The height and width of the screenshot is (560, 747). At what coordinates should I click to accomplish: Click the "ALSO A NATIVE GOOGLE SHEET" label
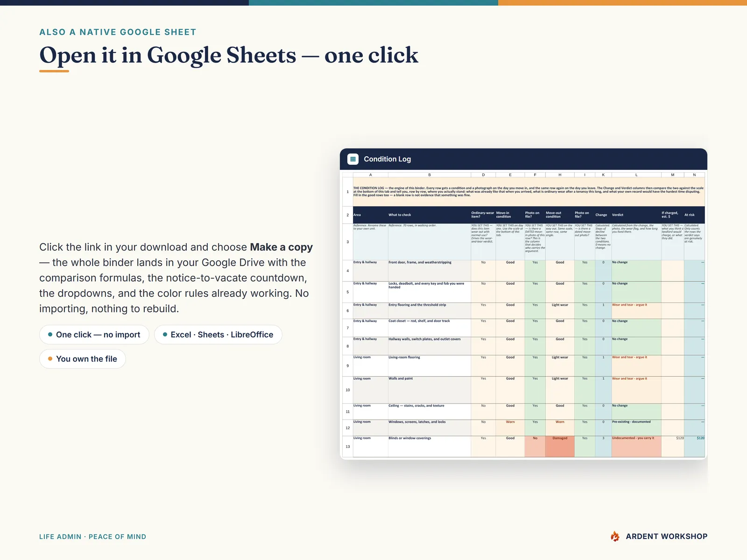[118, 32]
